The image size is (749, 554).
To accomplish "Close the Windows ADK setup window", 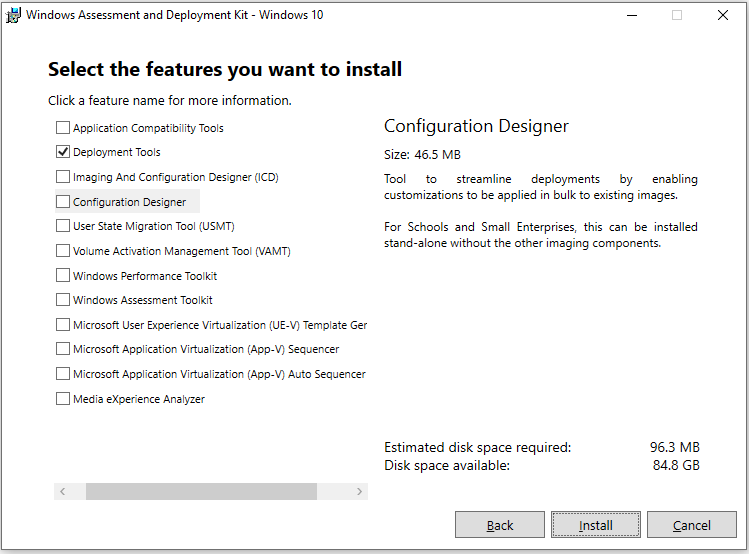I will point(723,15).
